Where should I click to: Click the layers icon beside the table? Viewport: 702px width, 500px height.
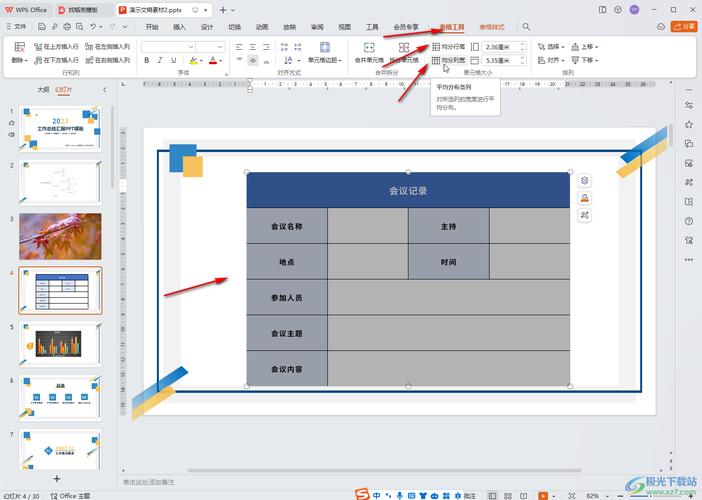click(585, 181)
